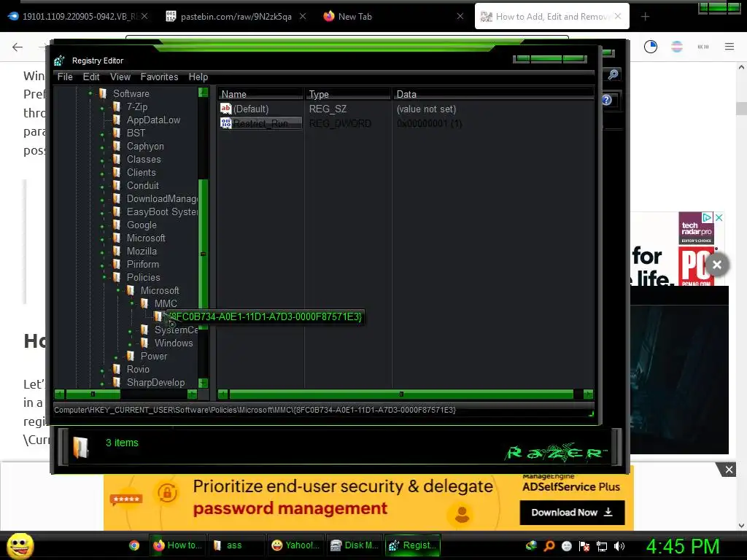Expand the DownloadManager tree node
Image resolution: width=747 pixels, height=560 pixels.
102,200
